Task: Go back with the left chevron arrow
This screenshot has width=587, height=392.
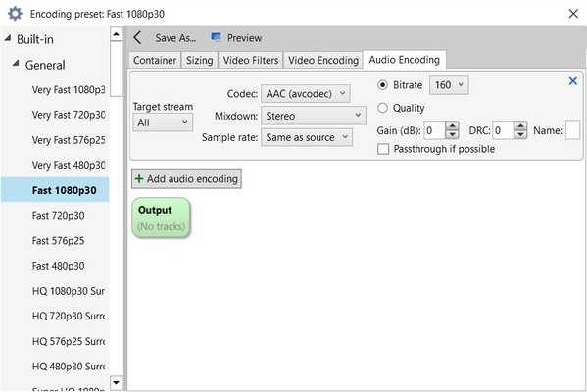Action: (137, 38)
